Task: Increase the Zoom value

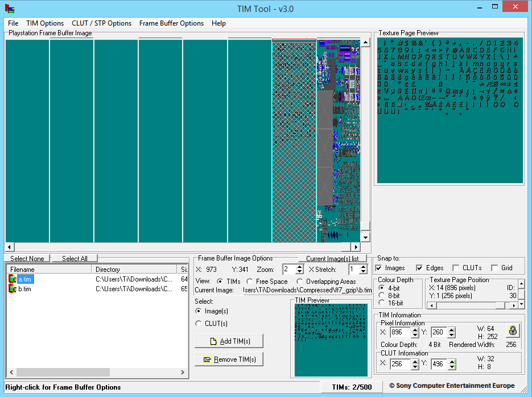Action: 299,267
